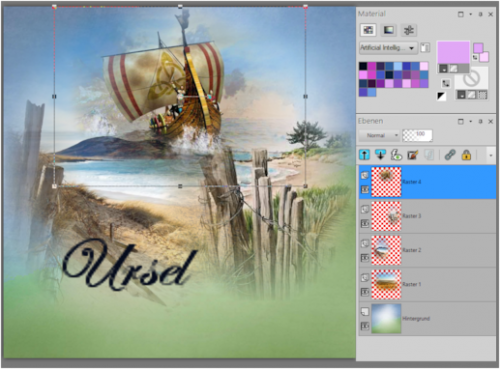Click the blue down-arrow layer icon
The image size is (500, 369).
tap(380, 155)
